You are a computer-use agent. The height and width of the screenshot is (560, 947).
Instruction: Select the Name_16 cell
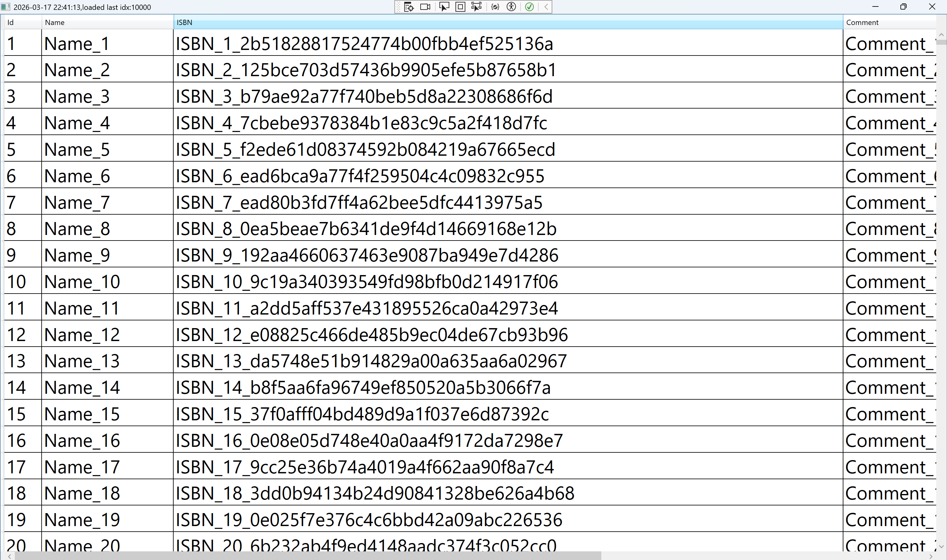(108, 439)
